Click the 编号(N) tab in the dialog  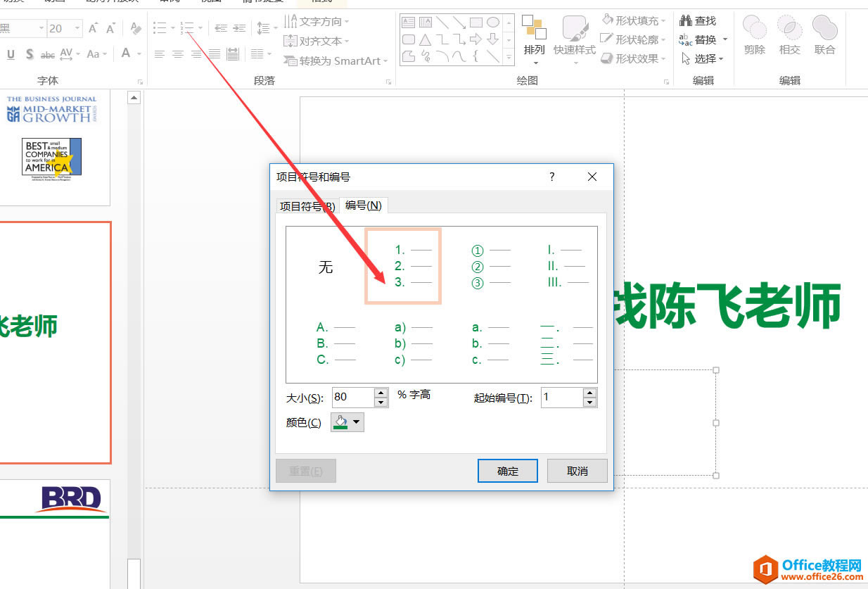click(364, 205)
